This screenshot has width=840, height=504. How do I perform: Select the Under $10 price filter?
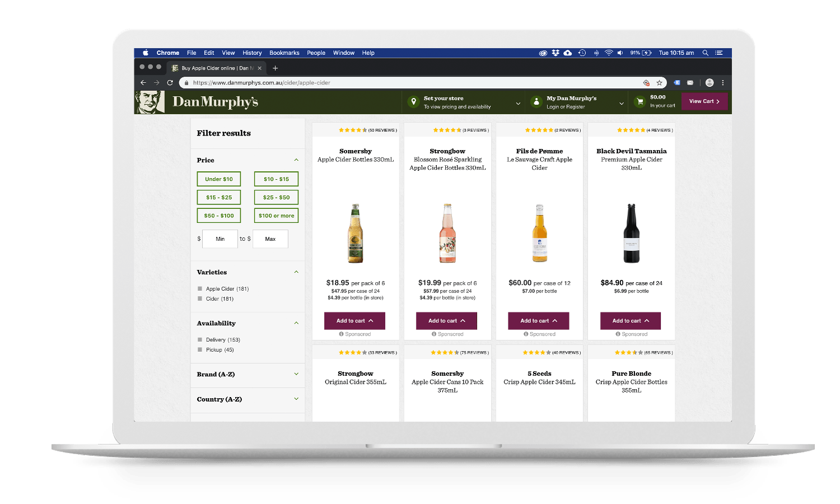tap(219, 179)
